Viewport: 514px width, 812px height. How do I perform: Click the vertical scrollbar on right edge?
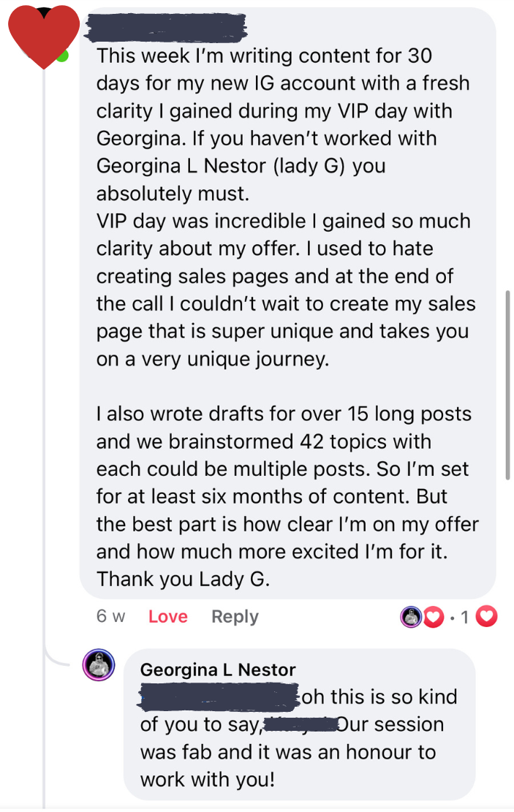click(x=507, y=385)
